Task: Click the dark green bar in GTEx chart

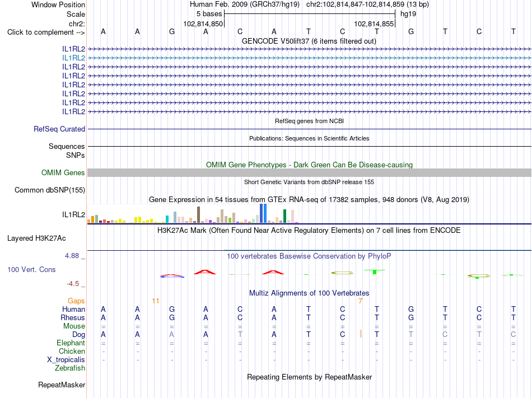Action: coord(284,216)
